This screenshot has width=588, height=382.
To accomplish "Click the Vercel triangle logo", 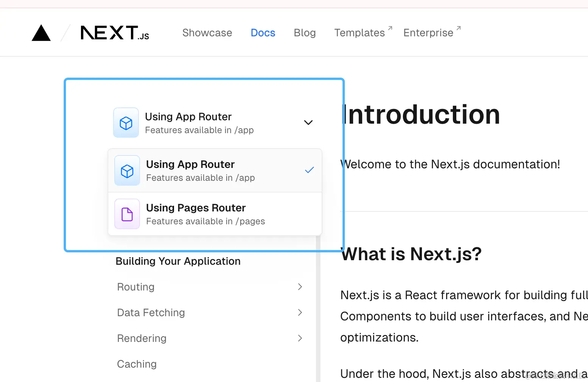I will pos(41,33).
